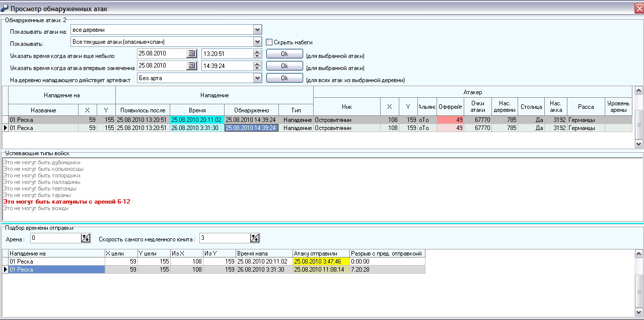Click 'Это не могут быть вожди' line
The height and width of the screenshot is (320, 644).
(x=35, y=208)
